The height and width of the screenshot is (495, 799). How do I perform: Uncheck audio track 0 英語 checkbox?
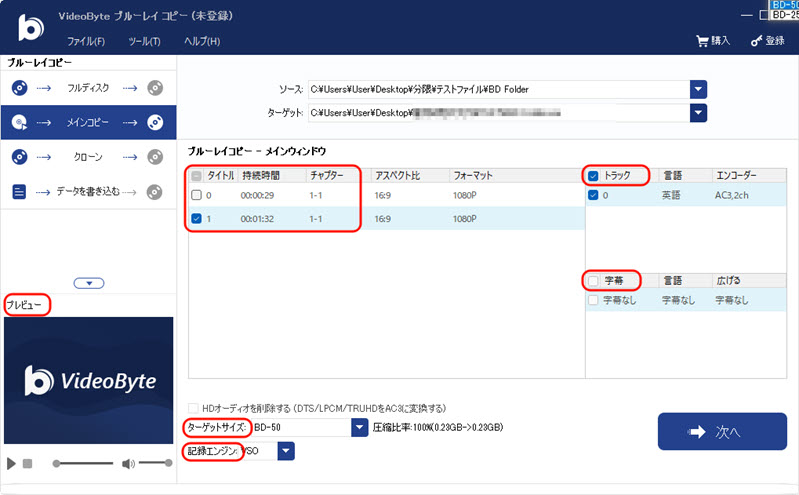tap(593, 195)
